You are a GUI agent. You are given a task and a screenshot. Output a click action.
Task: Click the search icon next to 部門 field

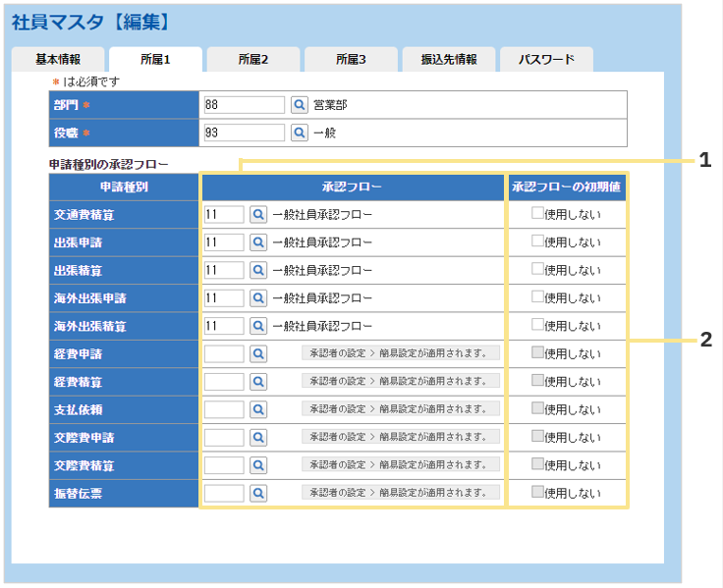click(x=299, y=105)
